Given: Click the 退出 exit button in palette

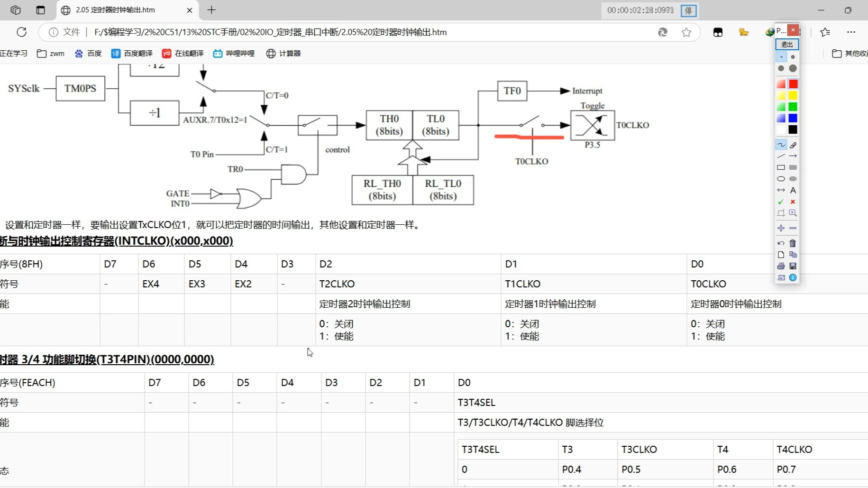Looking at the screenshot, I should pos(787,45).
